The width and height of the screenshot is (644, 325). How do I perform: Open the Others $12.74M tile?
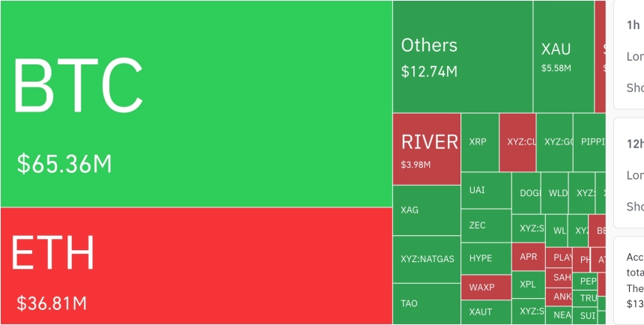462,57
